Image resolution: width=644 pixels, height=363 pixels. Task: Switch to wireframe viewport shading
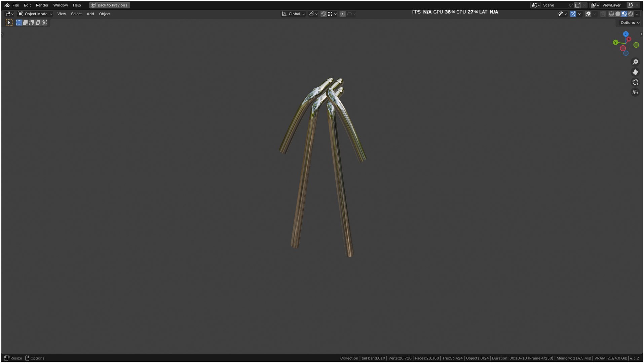point(611,14)
